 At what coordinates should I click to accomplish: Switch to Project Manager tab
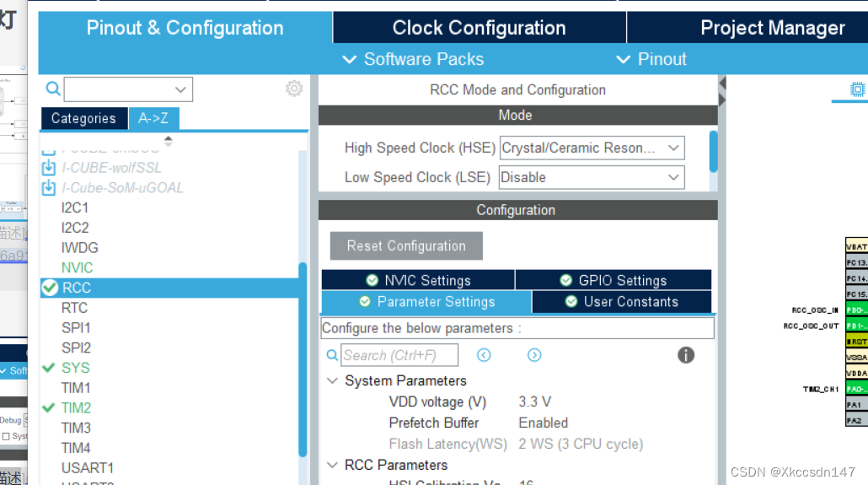point(772,28)
